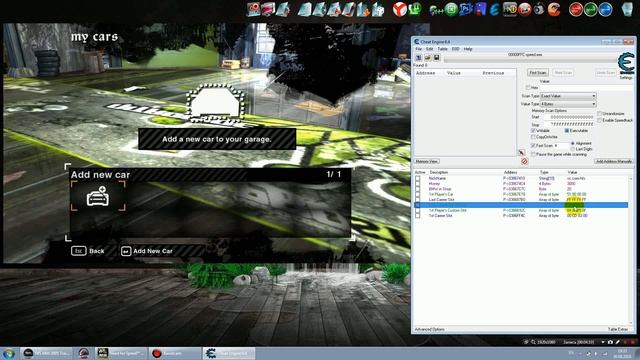Enable the CopyOnWrite checkbox
The image size is (640, 360).
533,137
